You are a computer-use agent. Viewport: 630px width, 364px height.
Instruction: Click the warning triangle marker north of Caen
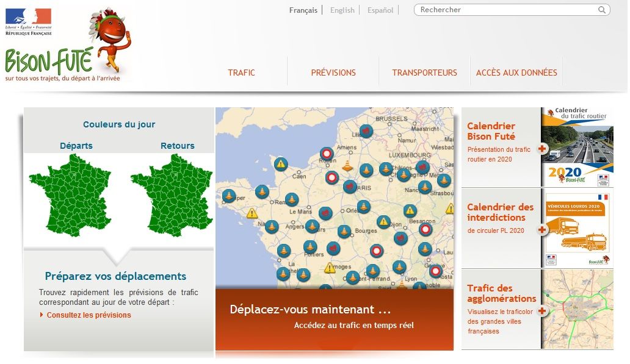pos(281,164)
